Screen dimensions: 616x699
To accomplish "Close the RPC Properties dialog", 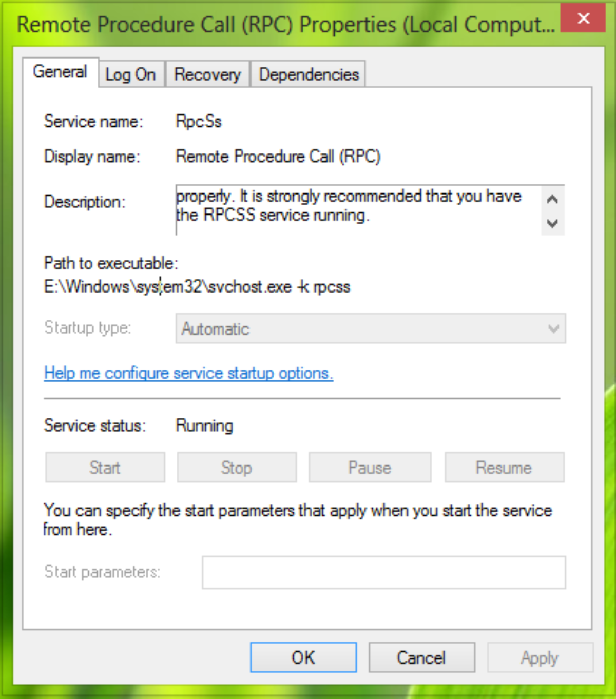I will pos(583,18).
